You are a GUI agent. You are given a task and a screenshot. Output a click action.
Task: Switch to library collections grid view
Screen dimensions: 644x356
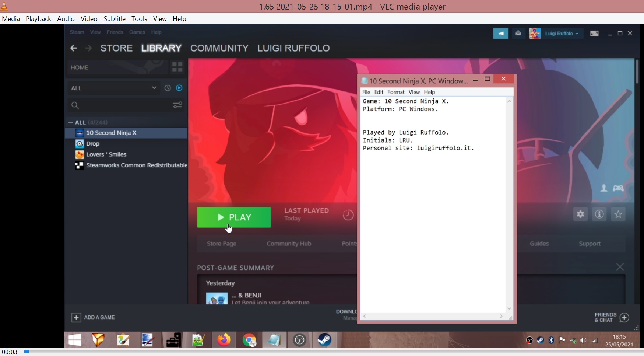(177, 67)
